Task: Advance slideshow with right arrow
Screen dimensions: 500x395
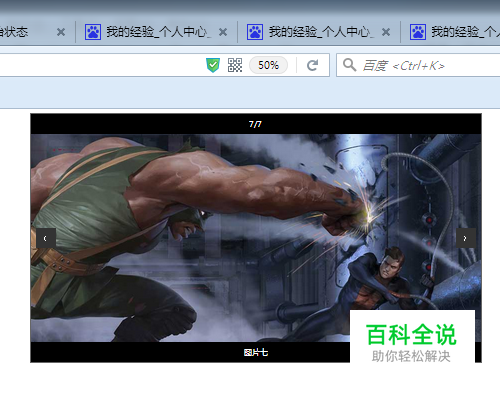Action: pos(466,238)
